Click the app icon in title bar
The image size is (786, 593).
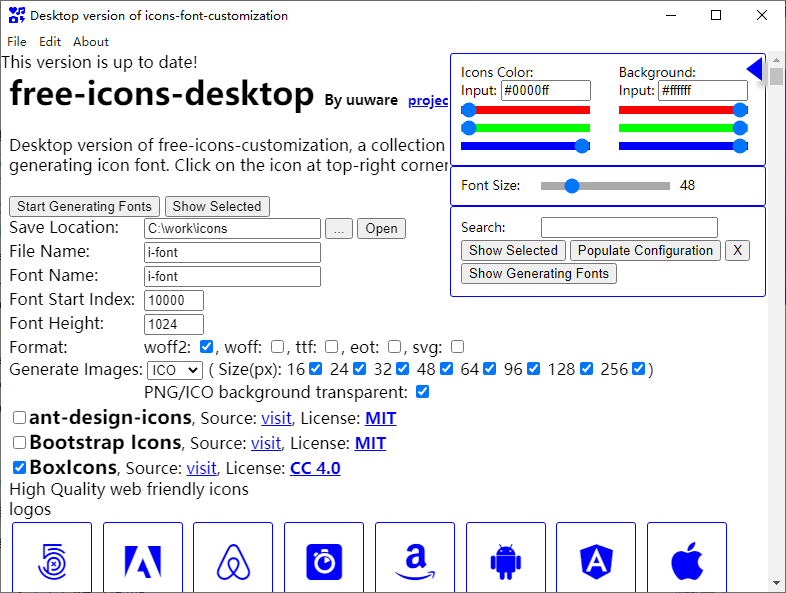coord(17,15)
